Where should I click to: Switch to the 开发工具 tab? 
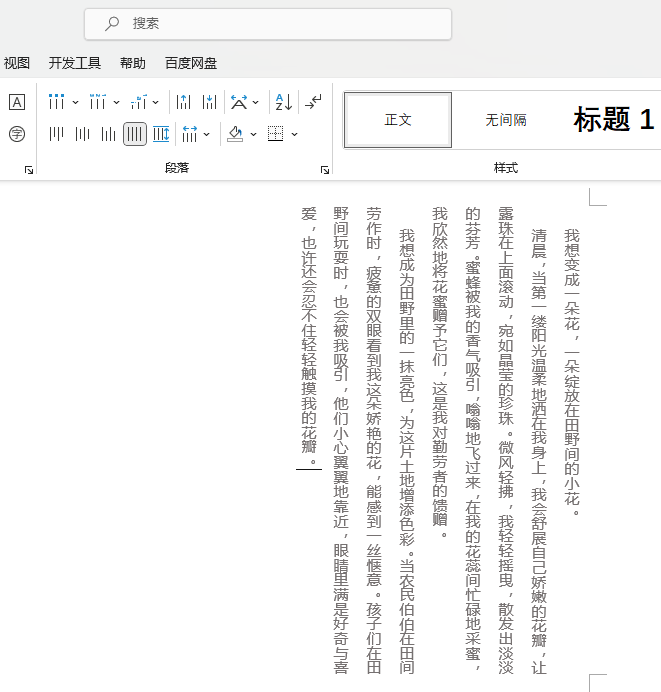point(75,63)
